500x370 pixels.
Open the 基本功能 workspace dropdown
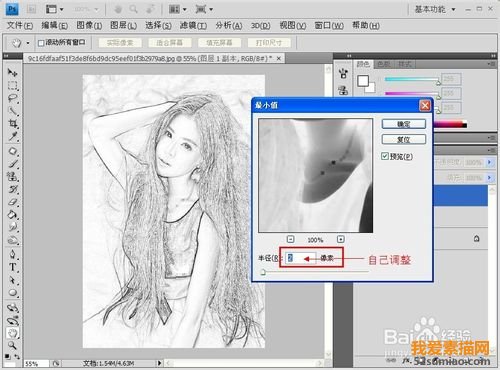coord(435,9)
